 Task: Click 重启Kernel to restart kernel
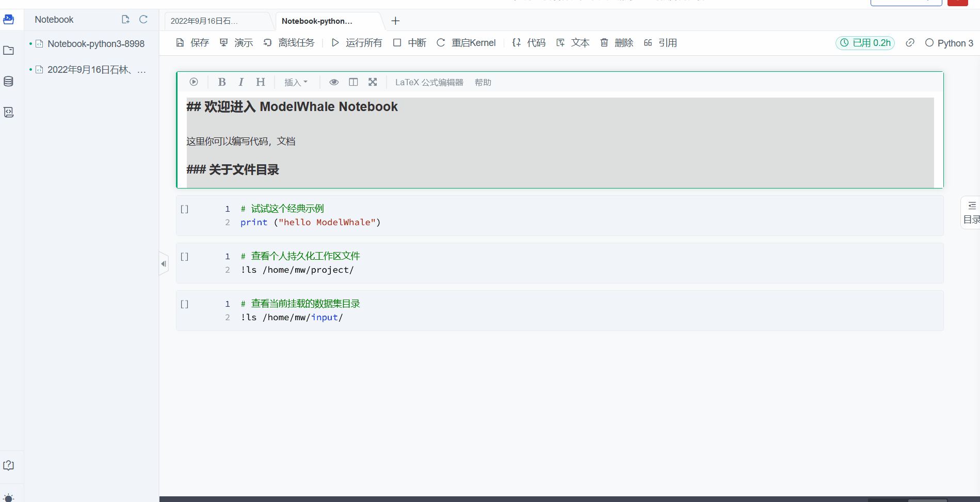[x=466, y=43]
